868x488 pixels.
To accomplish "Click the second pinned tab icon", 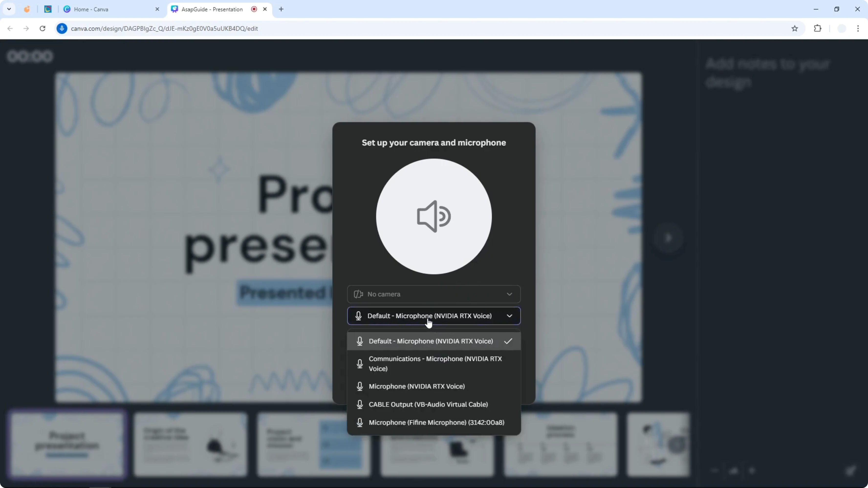I will click(x=48, y=9).
